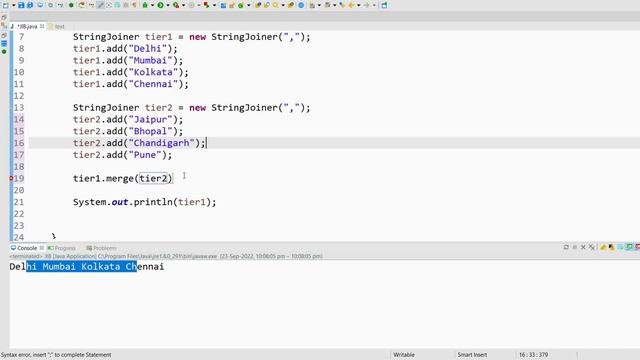Click the green Debug bug icon
The height and width of the screenshot is (360, 640).
(144, 5)
